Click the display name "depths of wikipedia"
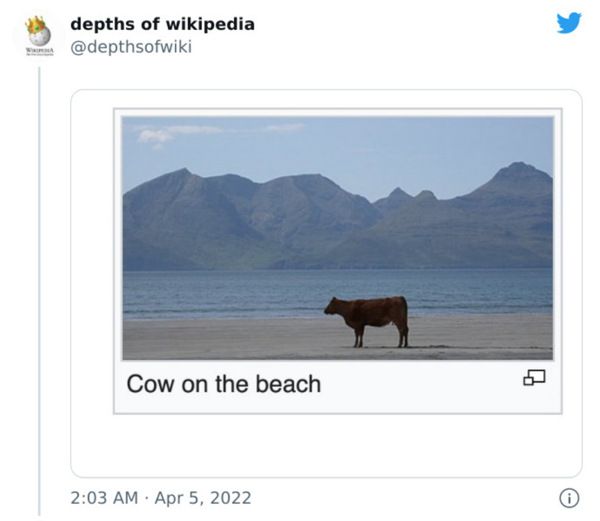600x521 pixels. (x=162, y=24)
